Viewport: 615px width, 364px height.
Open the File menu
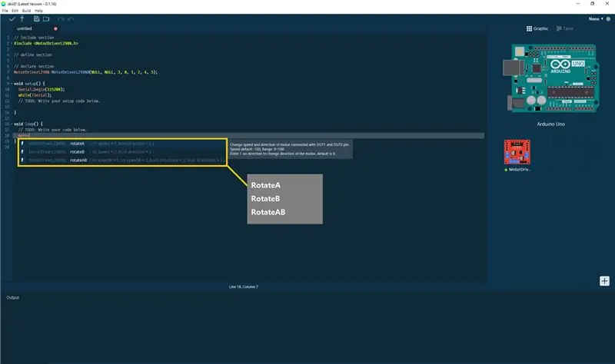[5, 11]
